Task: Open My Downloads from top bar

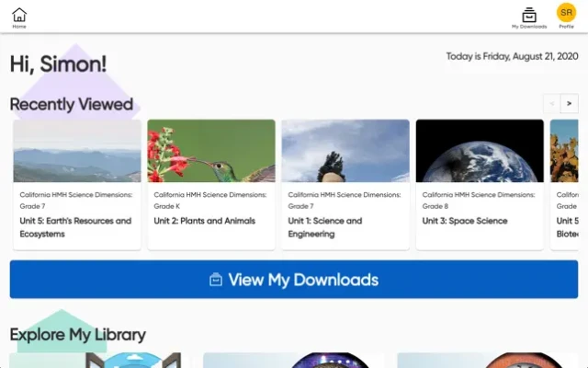Action: click(529, 18)
